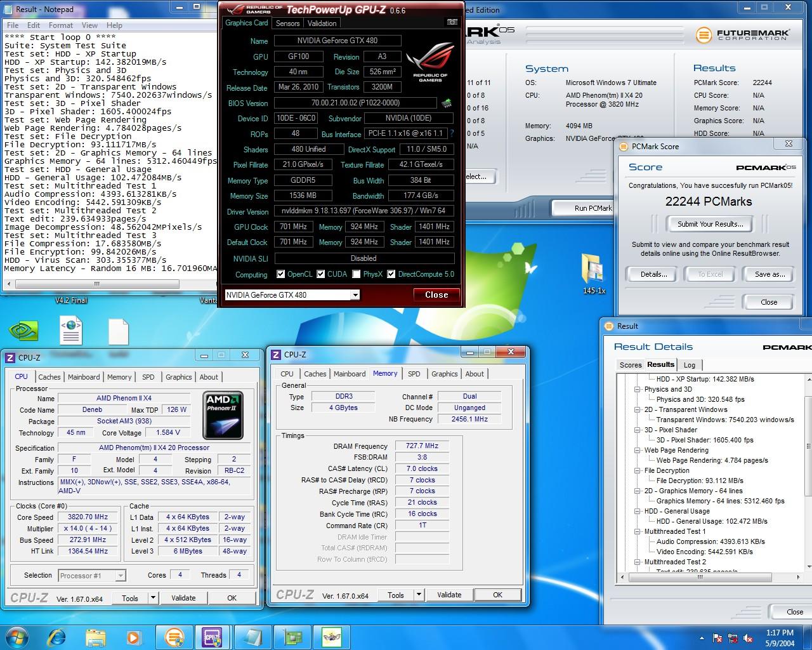Open Windows Explorer from taskbar

tap(95, 637)
